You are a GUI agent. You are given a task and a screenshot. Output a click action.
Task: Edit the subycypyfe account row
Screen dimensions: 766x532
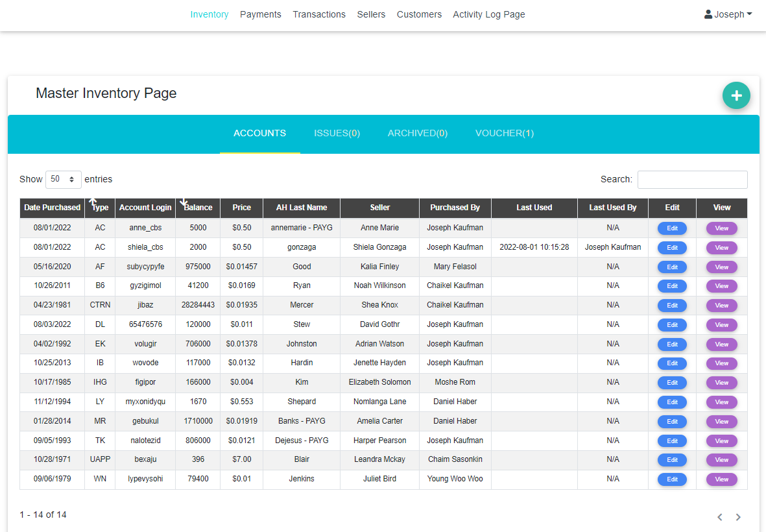[x=672, y=267]
